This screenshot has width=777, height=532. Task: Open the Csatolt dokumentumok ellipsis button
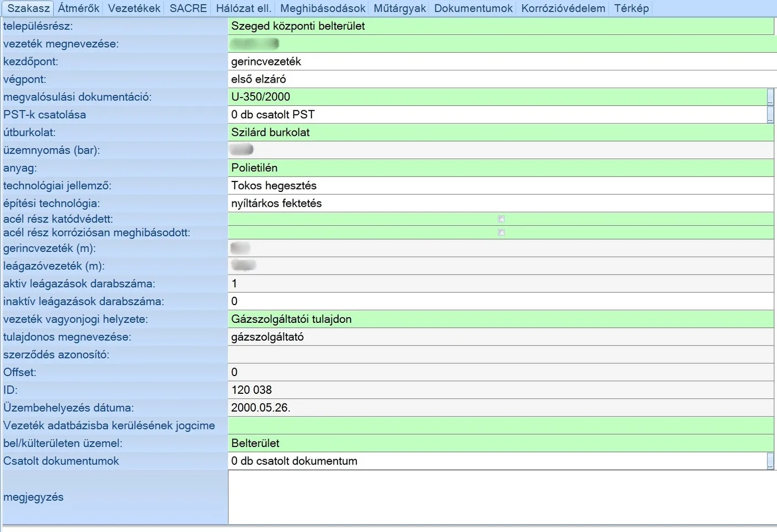(770, 461)
